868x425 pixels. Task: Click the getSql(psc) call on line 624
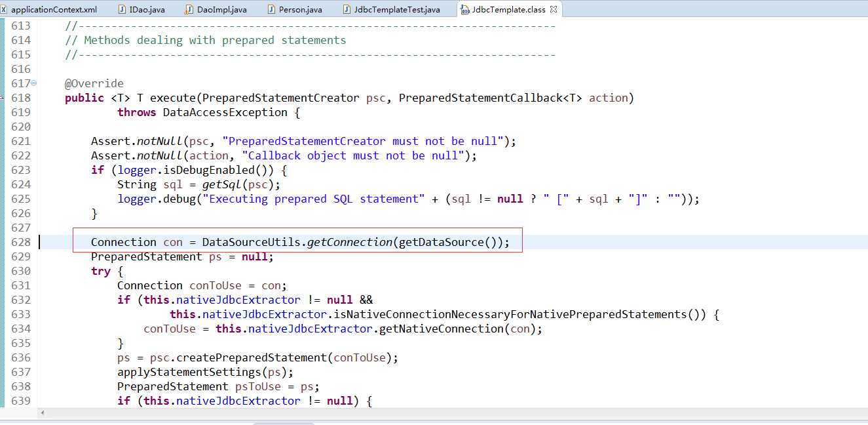pyautogui.click(x=238, y=184)
